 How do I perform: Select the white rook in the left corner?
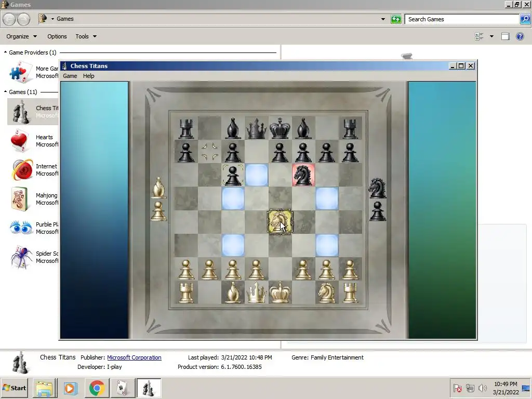(186, 293)
